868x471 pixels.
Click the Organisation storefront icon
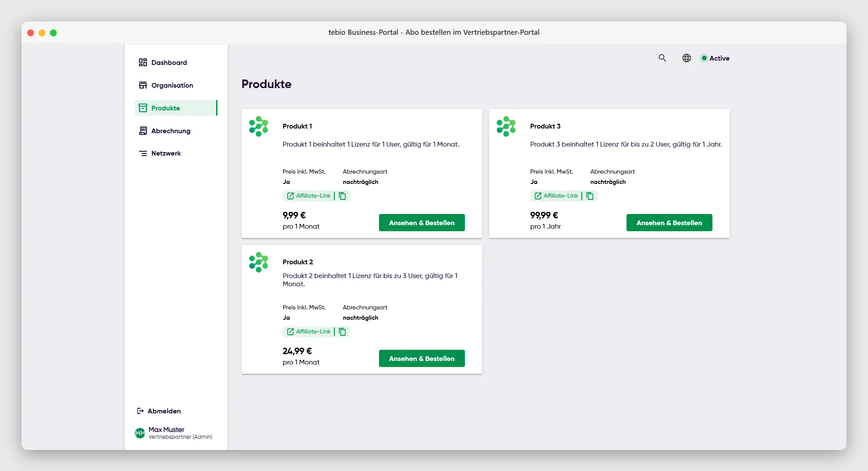[143, 85]
